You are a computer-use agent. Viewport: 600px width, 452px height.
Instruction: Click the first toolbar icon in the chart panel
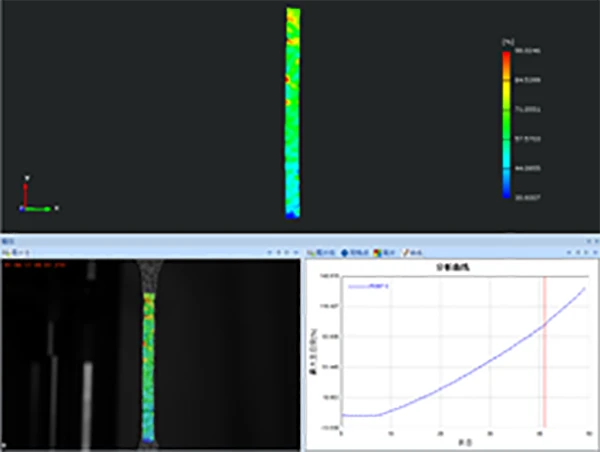pyautogui.click(x=311, y=253)
